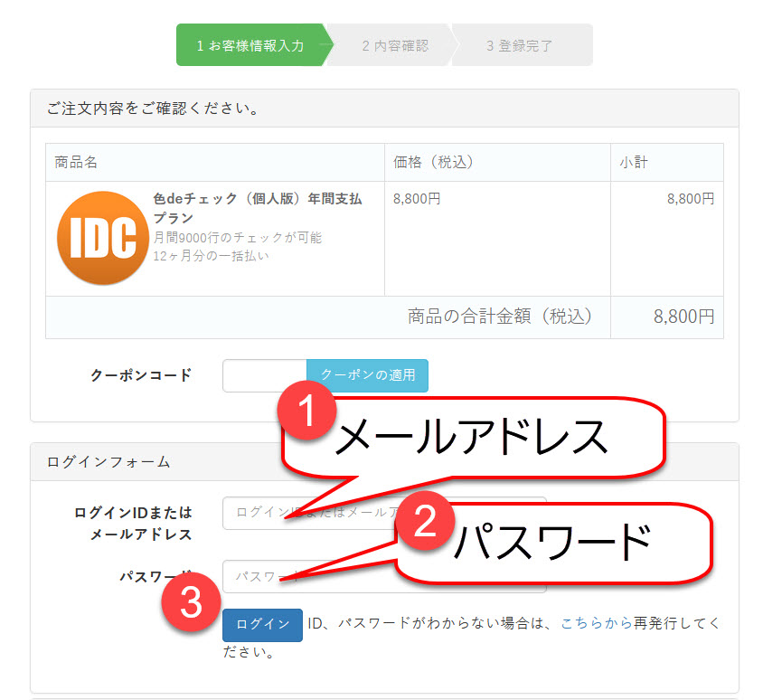The width and height of the screenshot is (763, 700).
Task: Click the product name 色deチェック（個人版）年間支払プラン
Action: [x=257, y=207]
